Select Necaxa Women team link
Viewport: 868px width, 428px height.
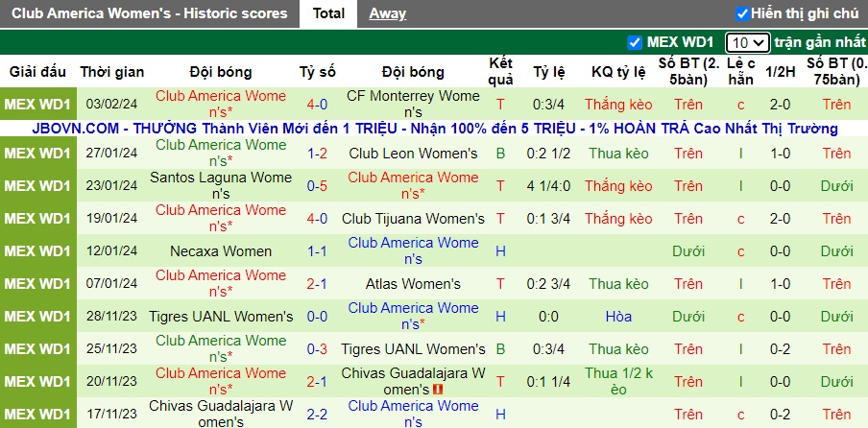(221, 251)
